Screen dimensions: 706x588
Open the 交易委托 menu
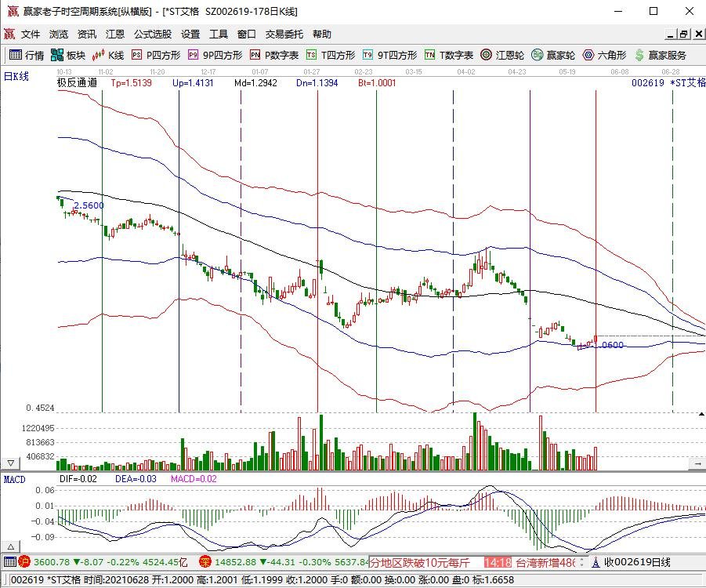pos(284,34)
